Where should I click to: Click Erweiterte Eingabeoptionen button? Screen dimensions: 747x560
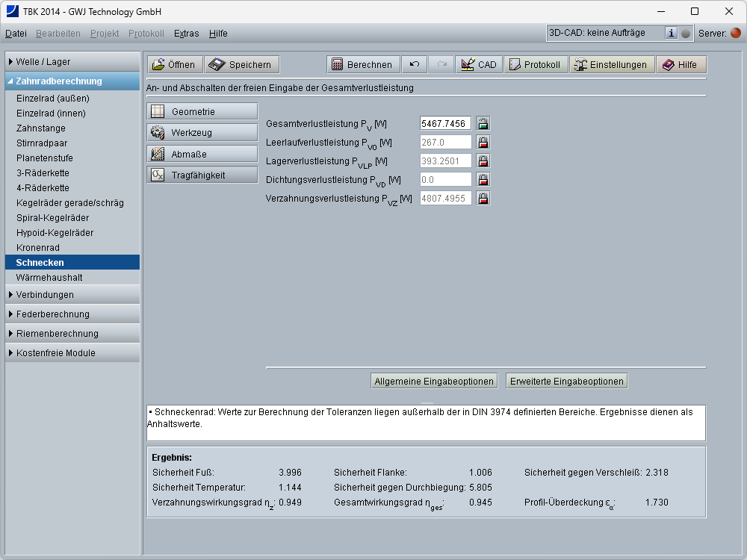(x=566, y=382)
